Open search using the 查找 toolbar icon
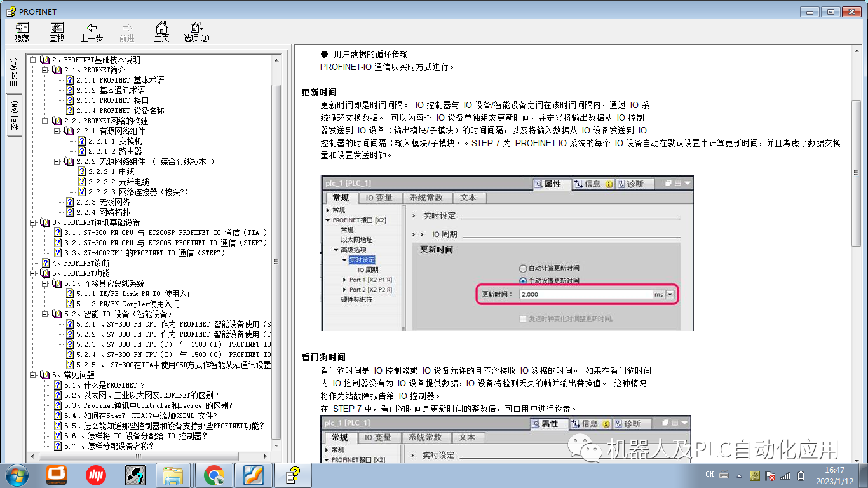 pyautogui.click(x=56, y=31)
